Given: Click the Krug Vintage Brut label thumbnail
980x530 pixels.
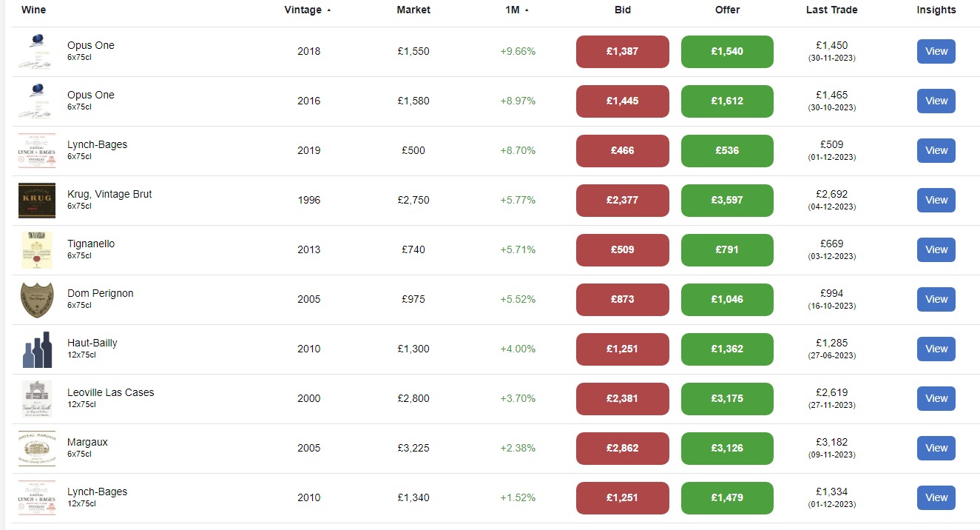Looking at the screenshot, I should pos(37,201).
